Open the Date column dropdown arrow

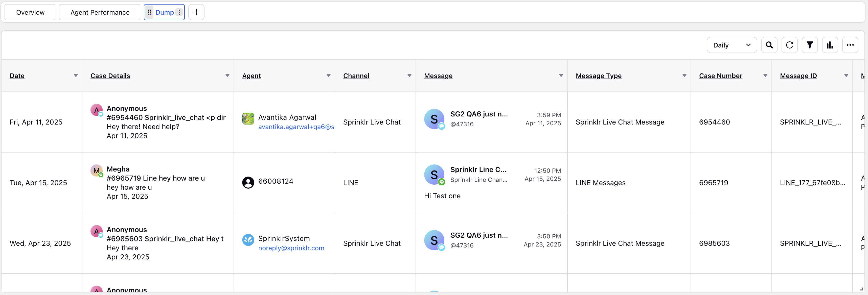tap(76, 76)
